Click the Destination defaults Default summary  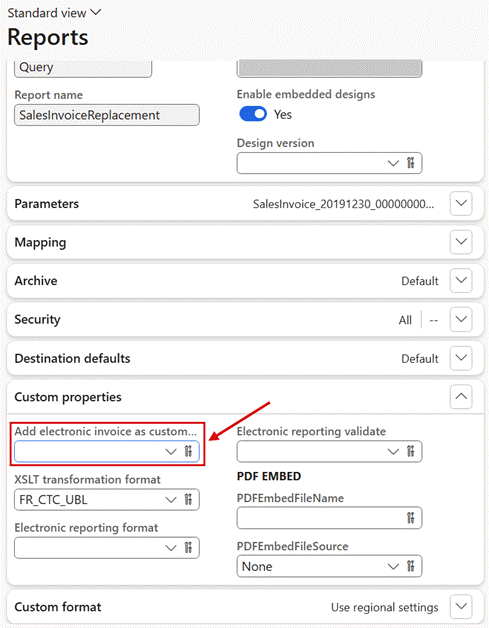[420, 358]
